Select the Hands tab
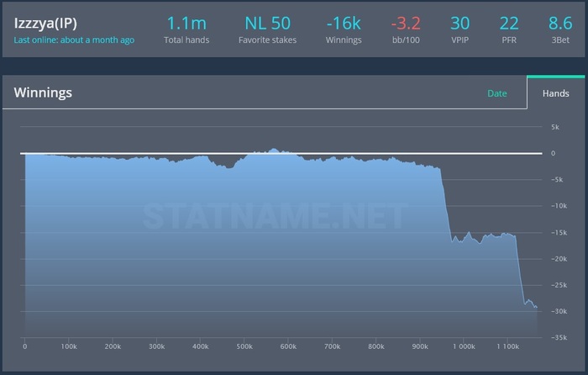The width and height of the screenshot is (588, 375). [556, 93]
